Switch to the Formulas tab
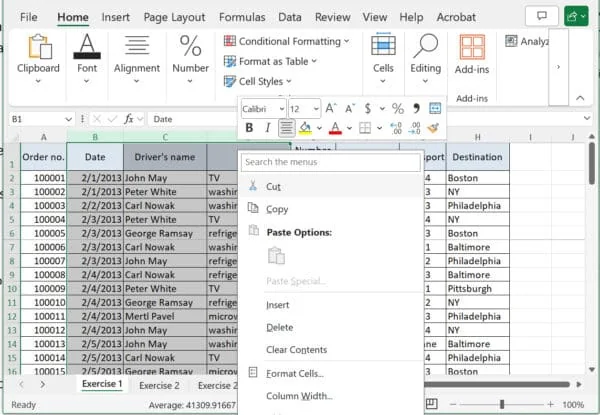The image size is (600, 415). point(242,17)
